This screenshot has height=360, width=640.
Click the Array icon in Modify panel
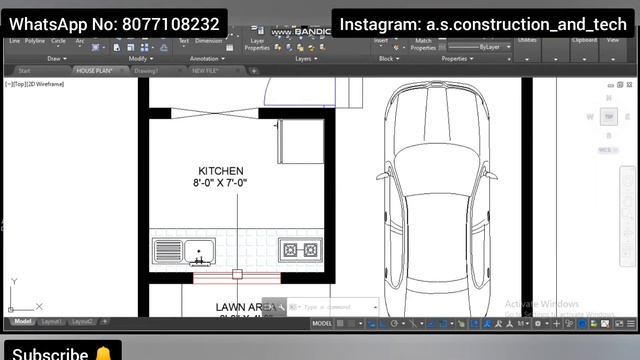(144, 48)
